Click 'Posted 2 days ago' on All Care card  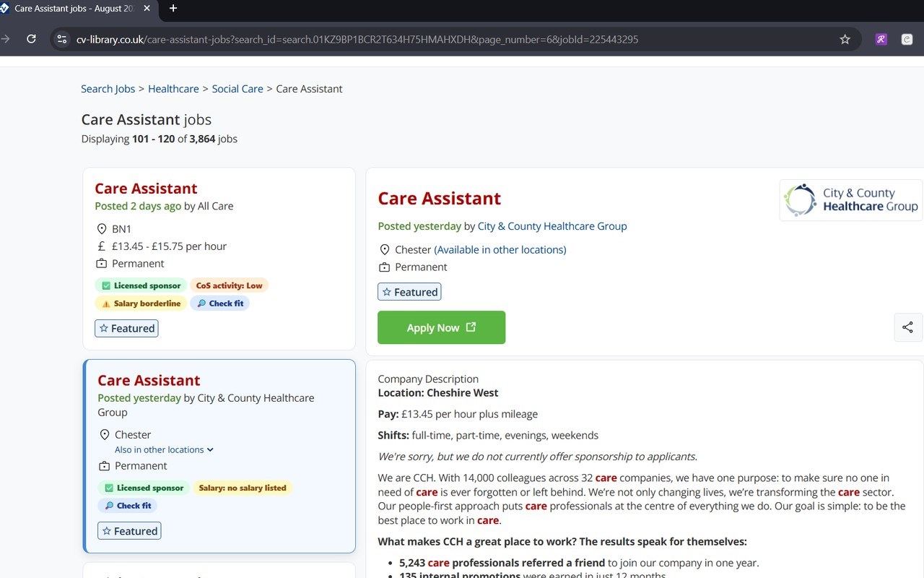click(x=138, y=206)
